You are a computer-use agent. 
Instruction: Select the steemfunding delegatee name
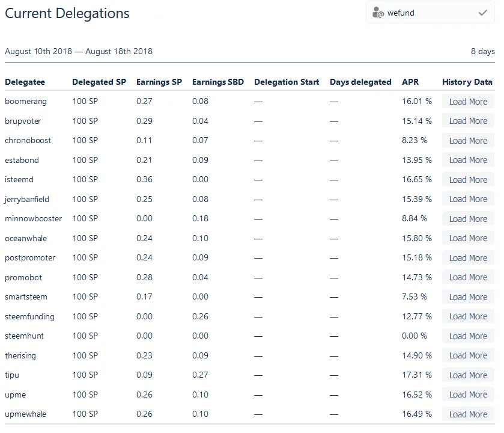point(29,317)
